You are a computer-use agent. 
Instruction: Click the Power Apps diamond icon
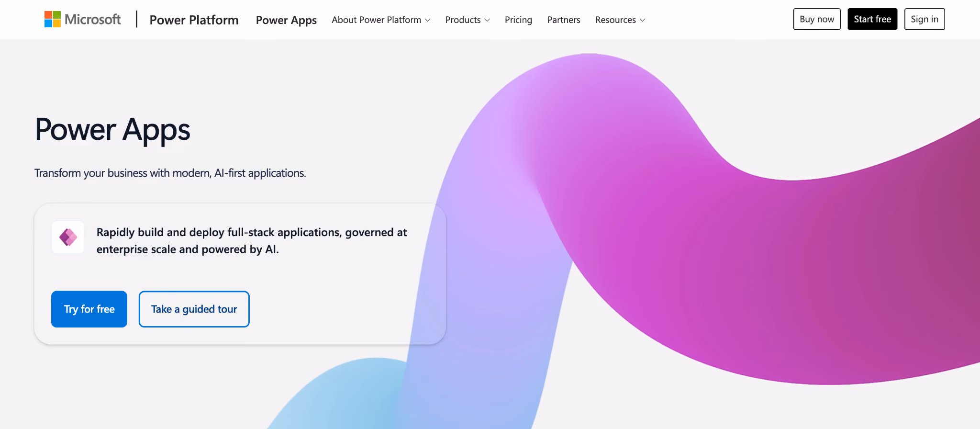[x=68, y=237]
